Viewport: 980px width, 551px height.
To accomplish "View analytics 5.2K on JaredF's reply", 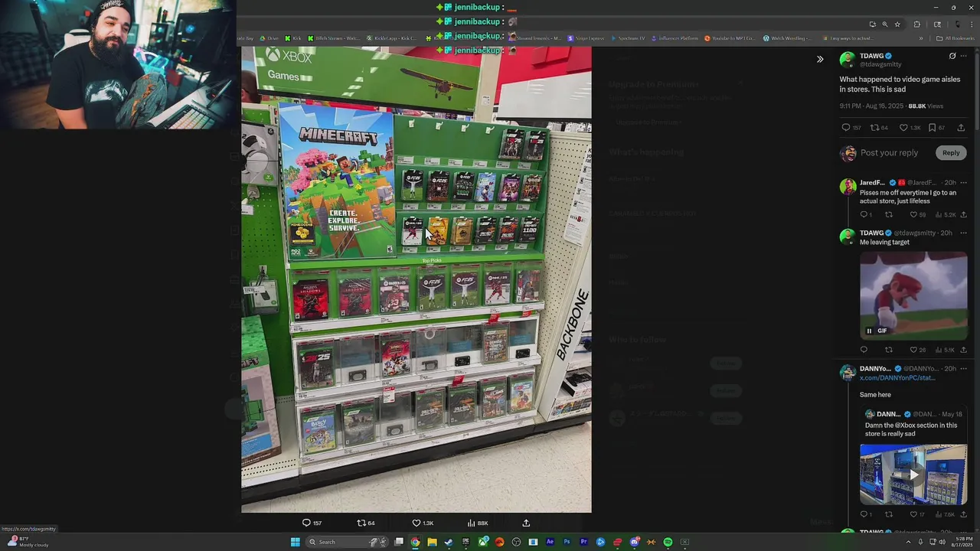I will [x=946, y=215].
